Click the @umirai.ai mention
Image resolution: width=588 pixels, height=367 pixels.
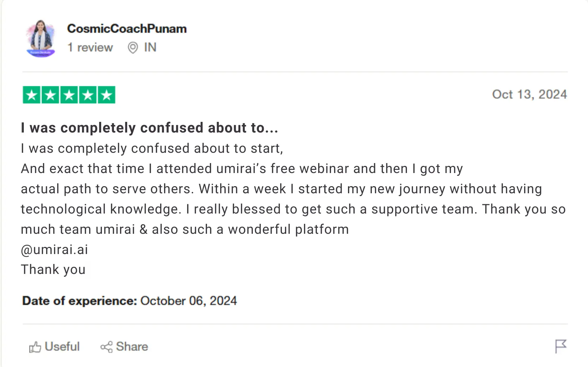coord(54,250)
